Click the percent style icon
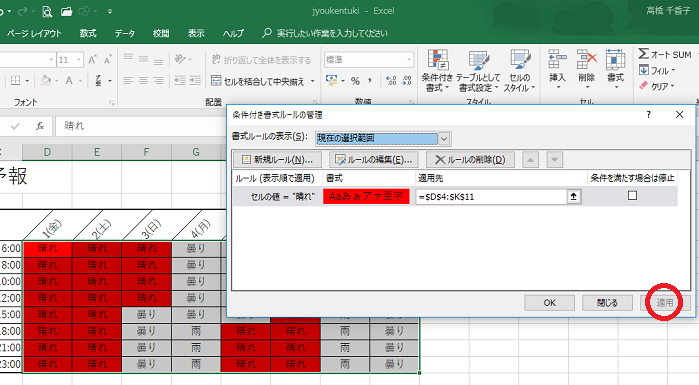The width and height of the screenshot is (699, 385). tap(355, 81)
